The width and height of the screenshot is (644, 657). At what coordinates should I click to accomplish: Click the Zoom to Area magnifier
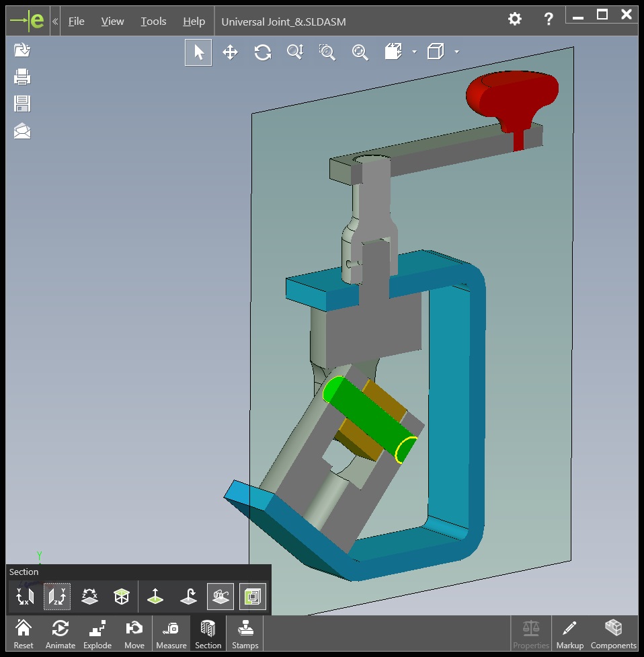[327, 52]
